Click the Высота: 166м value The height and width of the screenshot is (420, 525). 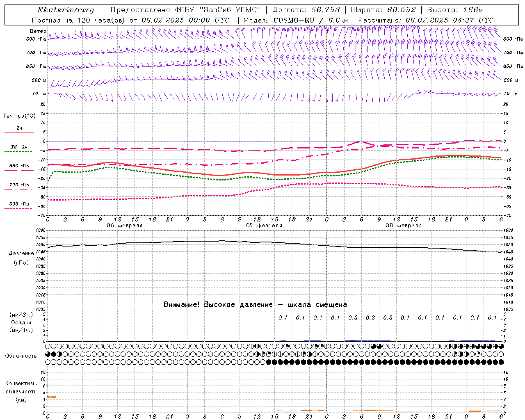pyautogui.click(x=455, y=10)
